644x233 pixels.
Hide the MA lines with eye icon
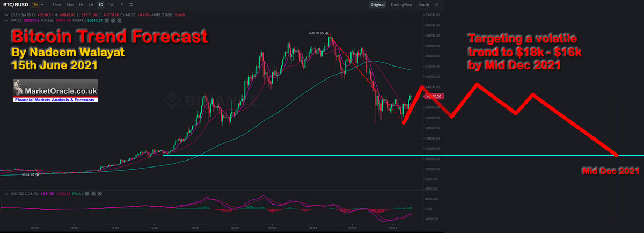pyautogui.click(x=107, y=20)
